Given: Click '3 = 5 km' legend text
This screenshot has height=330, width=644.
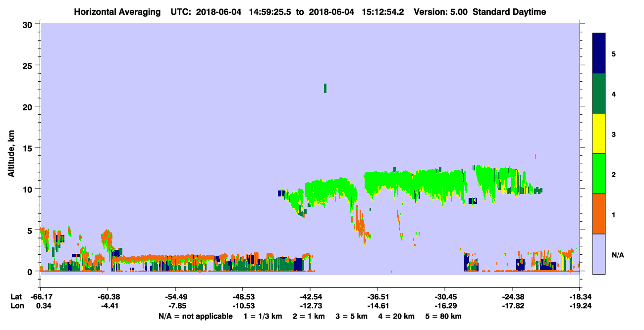Looking at the screenshot, I should click(352, 316).
